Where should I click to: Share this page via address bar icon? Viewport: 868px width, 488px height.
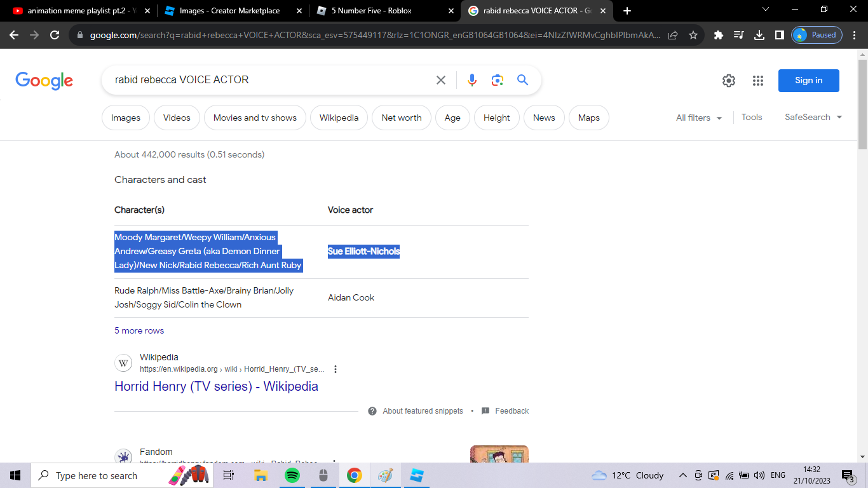[x=673, y=36]
